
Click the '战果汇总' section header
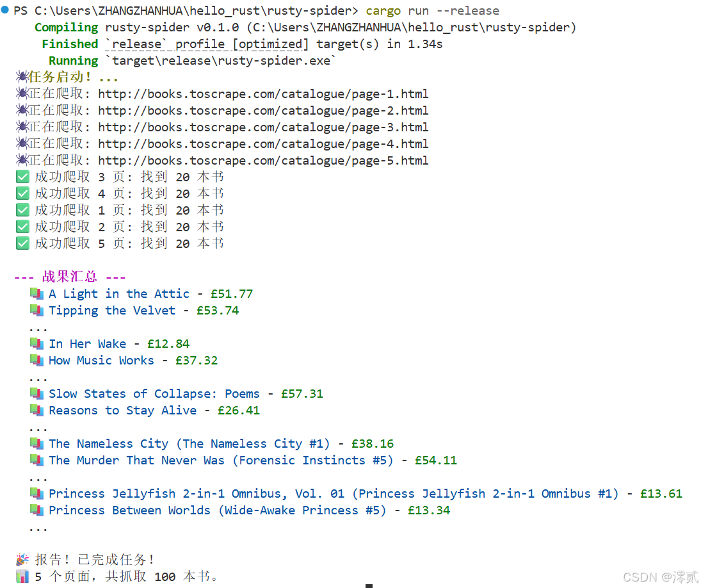pos(69,277)
